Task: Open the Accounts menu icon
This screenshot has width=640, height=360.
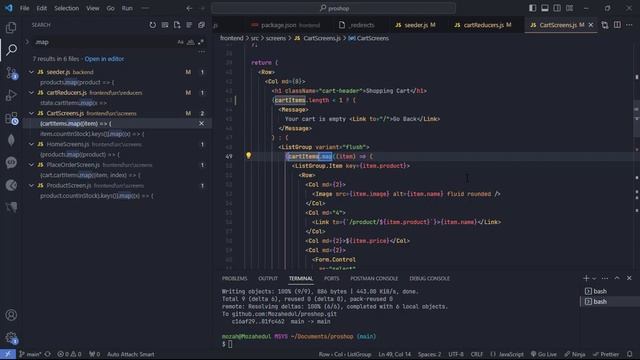Action: coord(11,315)
